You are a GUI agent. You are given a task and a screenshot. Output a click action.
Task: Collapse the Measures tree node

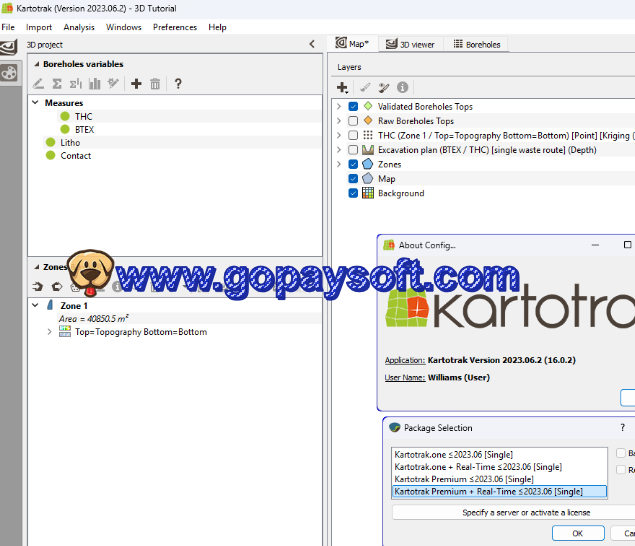click(35, 103)
